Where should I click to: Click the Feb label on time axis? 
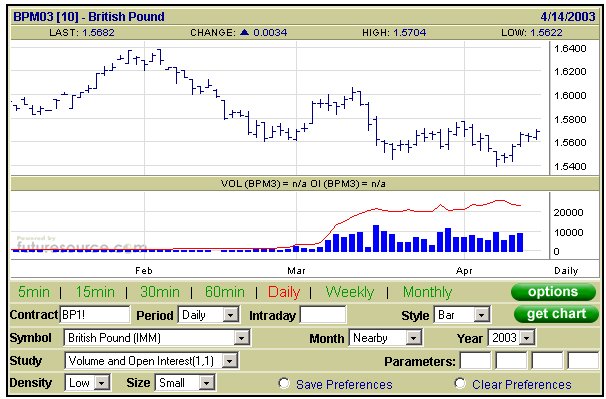[144, 271]
